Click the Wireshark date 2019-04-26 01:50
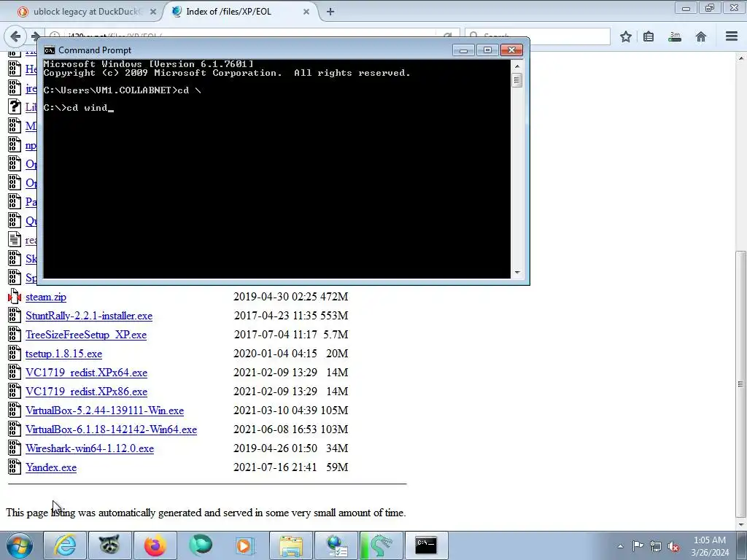The width and height of the screenshot is (747, 560). tap(275, 448)
